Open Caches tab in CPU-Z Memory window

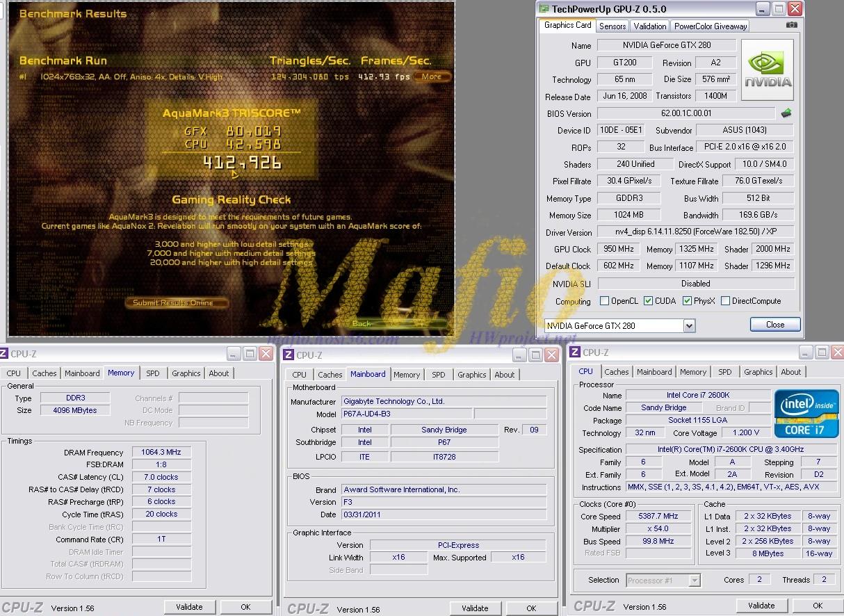click(44, 373)
